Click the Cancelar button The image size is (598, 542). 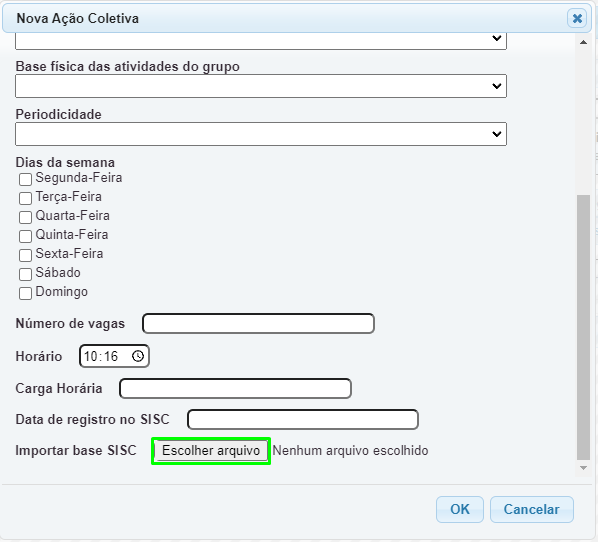click(532, 509)
